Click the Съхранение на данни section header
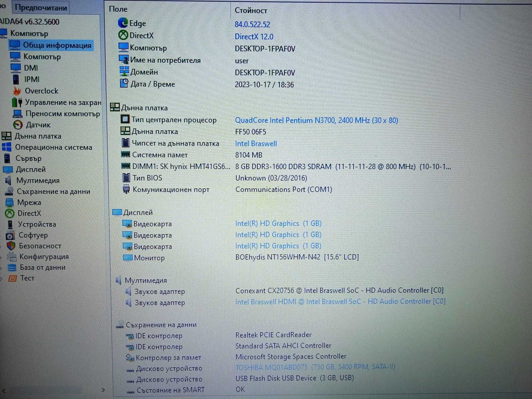The image size is (532, 399). click(x=157, y=325)
